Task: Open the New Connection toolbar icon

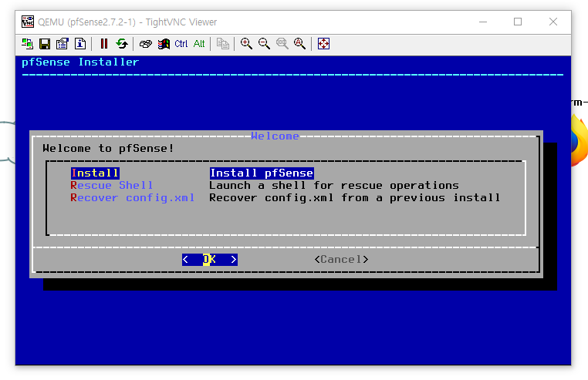Action: [x=27, y=44]
